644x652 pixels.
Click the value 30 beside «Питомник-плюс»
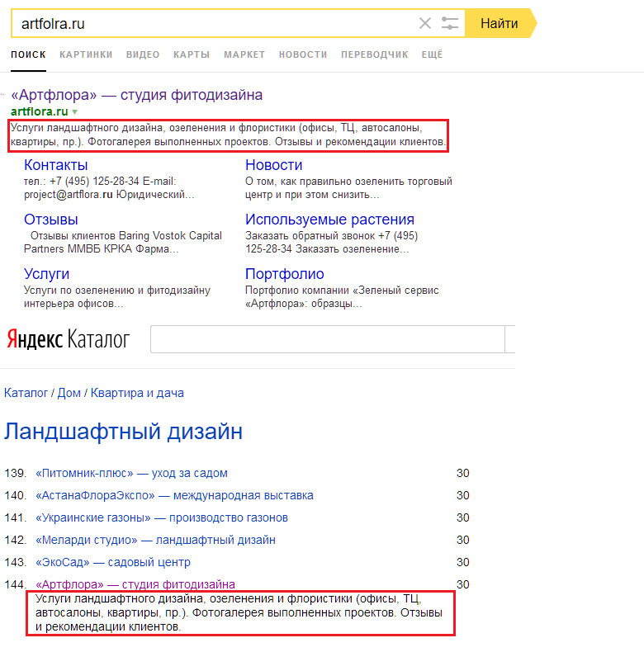(x=463, y=473)
